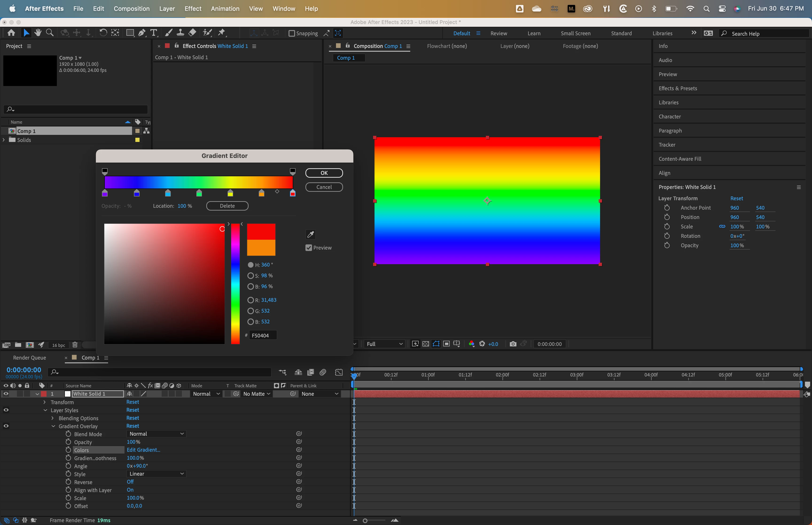Open the Style Linear dropdown
Screen dimensions: 812x525
tap(156, 474)
